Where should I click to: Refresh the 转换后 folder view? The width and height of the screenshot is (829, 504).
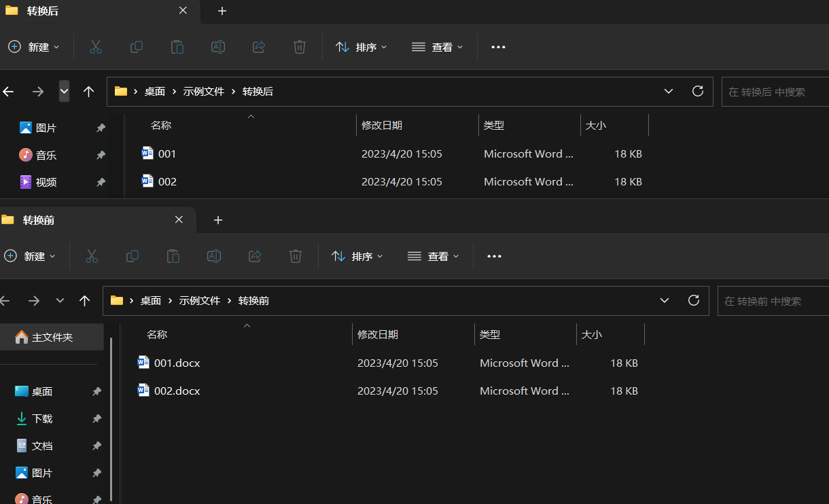tap(697, 91)
